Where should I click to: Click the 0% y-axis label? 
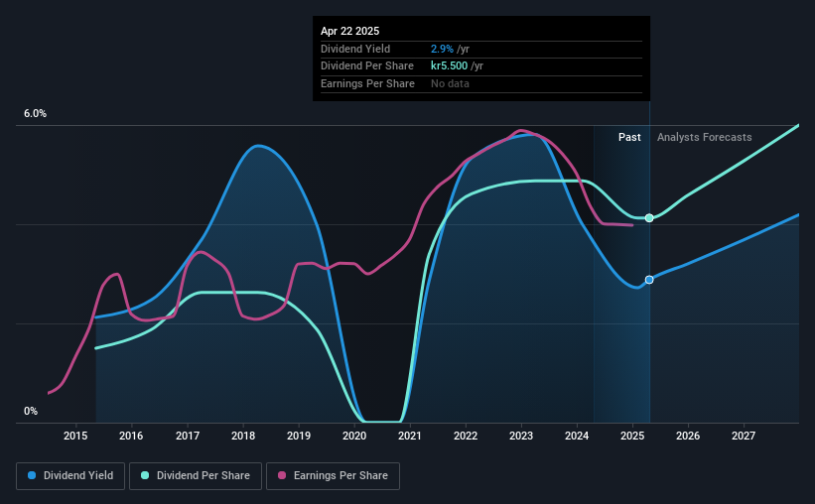coord(31,411)
